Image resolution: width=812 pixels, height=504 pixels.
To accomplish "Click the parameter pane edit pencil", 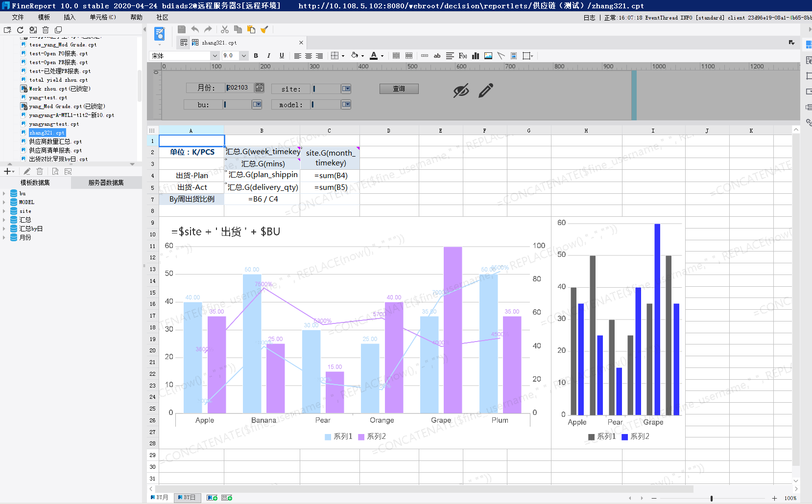I will [486, 90].
